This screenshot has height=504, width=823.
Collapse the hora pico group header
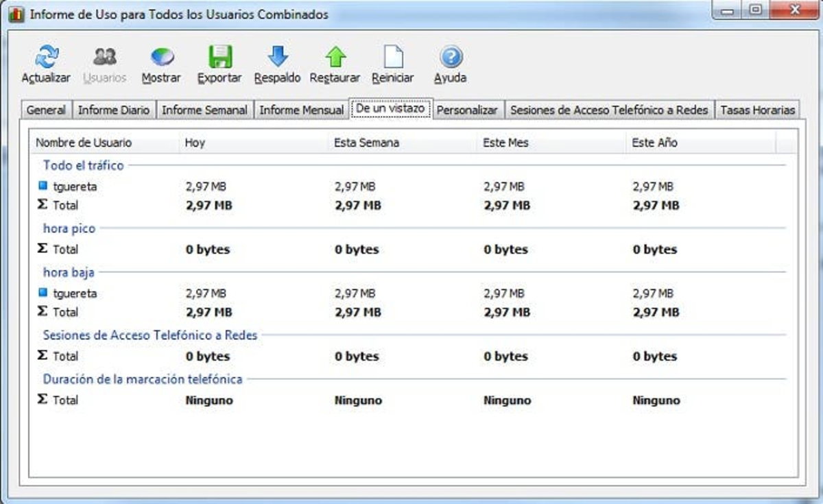(69, 228)
